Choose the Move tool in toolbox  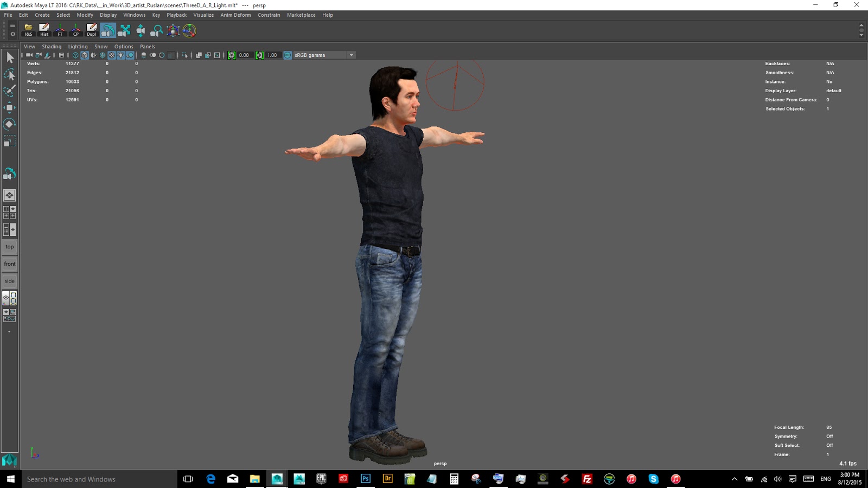(10, 107)
